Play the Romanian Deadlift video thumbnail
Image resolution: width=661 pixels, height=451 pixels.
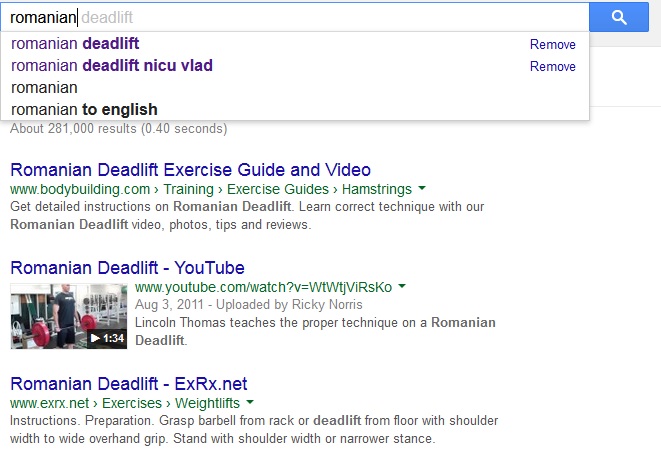[x=69, y=316]
